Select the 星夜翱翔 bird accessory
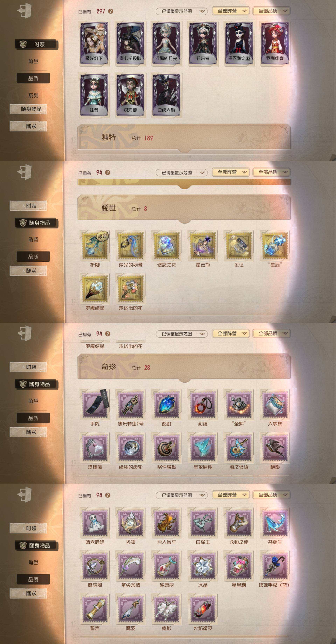The image size is (336, 644). (x=203, y=447)
